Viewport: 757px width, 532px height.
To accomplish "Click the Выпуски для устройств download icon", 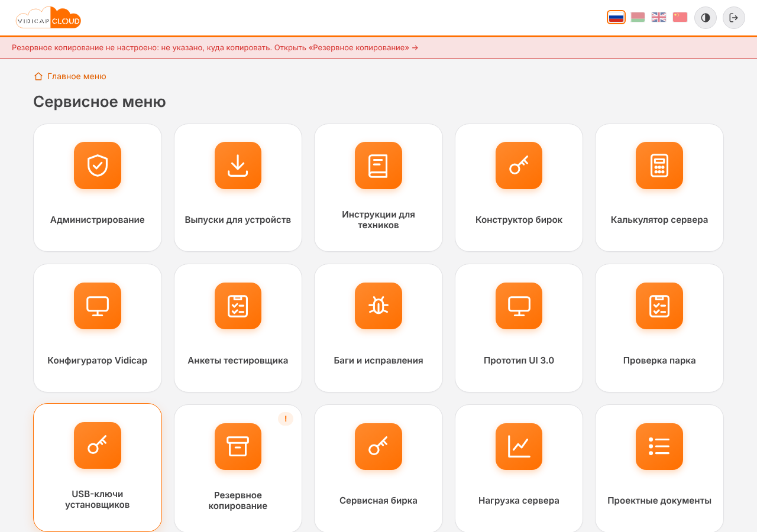I will coord(238,166).
